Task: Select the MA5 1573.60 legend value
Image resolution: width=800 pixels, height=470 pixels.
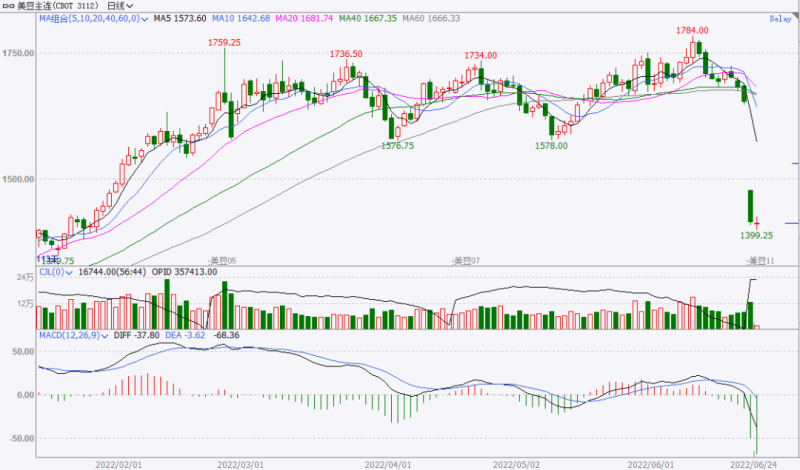Action: click(x=180, y=19)
